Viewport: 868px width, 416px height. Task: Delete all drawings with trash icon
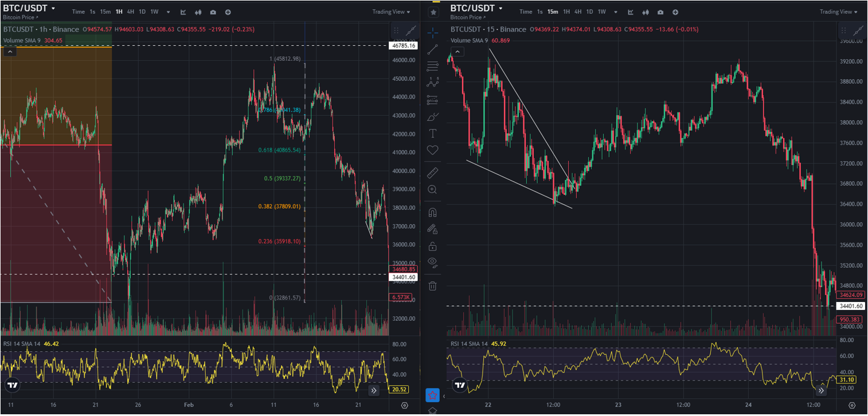click(433, 285)
